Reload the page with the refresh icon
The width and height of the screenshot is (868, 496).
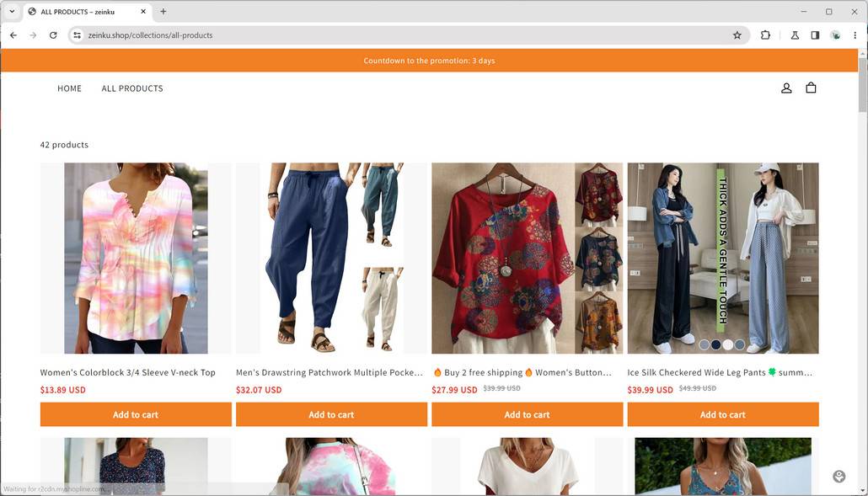pos(53,35)
